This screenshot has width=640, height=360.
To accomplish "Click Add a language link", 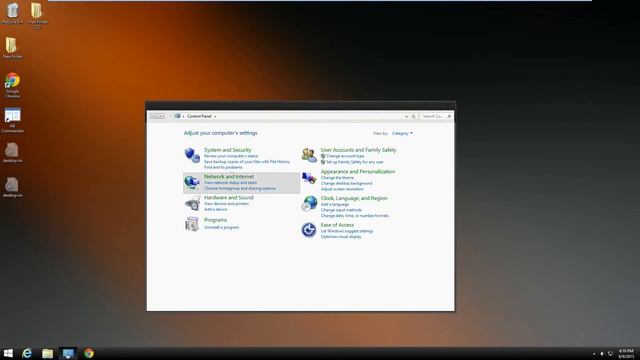I will tap(335, 204).
